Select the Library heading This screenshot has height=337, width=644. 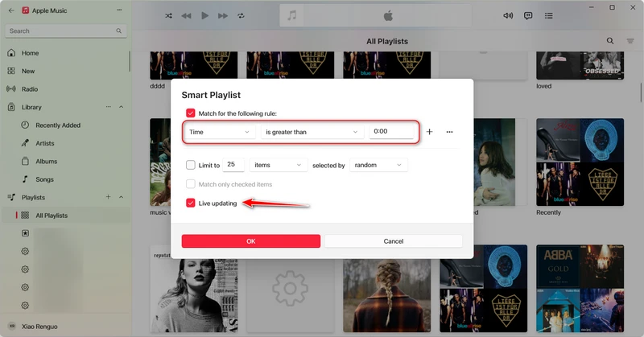pos(31,107)
